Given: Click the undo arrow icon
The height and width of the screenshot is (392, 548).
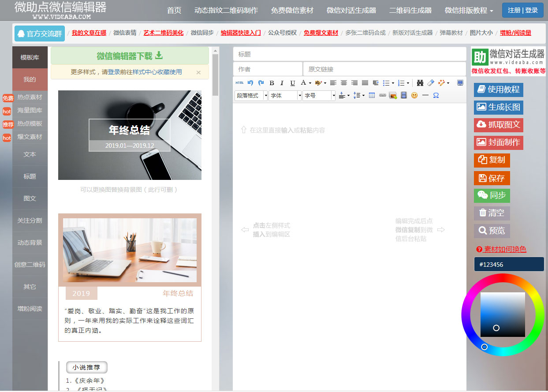Looking at the screenshot, I should (x=250, y=83).
